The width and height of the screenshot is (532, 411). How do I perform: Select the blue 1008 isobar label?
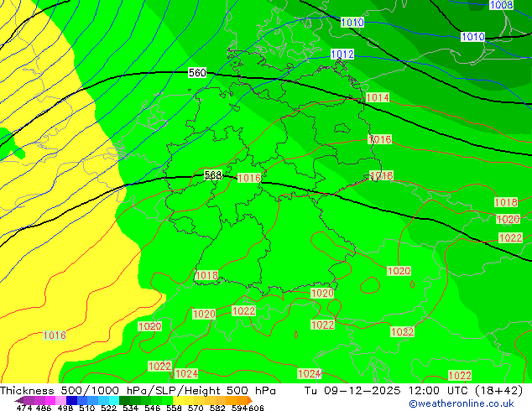pos(501,5)
